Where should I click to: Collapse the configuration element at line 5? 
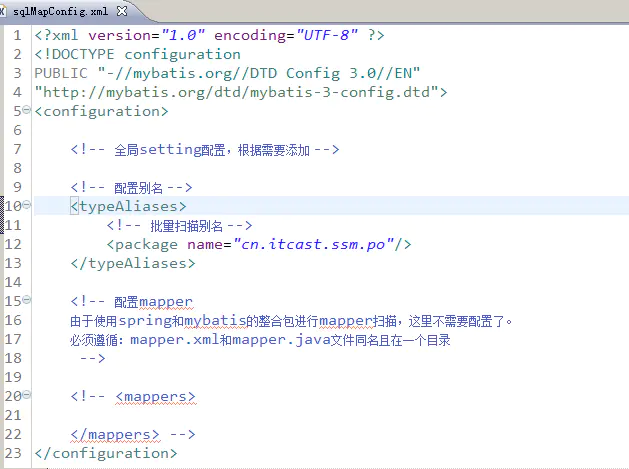[x=26, y=110]
